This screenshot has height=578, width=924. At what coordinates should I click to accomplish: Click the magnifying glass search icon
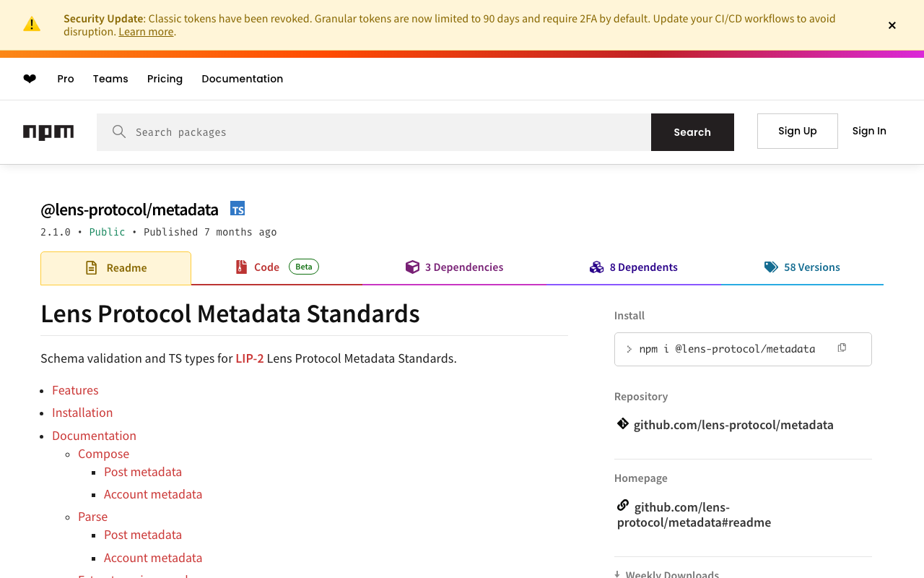pyautogui.click(x=119, y=131)
